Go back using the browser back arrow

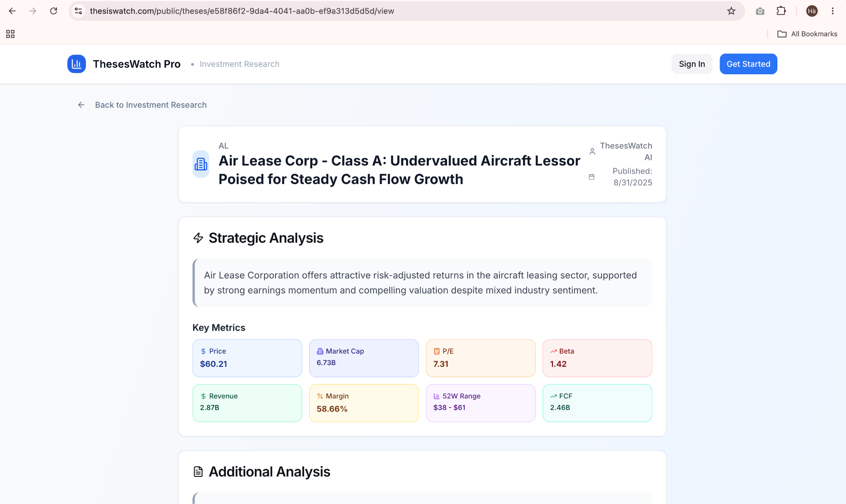(12, 11)
